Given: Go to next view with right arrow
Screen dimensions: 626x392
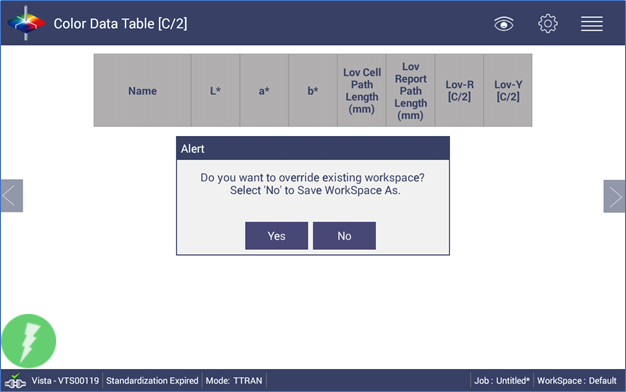Looking at the screenshot, I should [614, 196].
